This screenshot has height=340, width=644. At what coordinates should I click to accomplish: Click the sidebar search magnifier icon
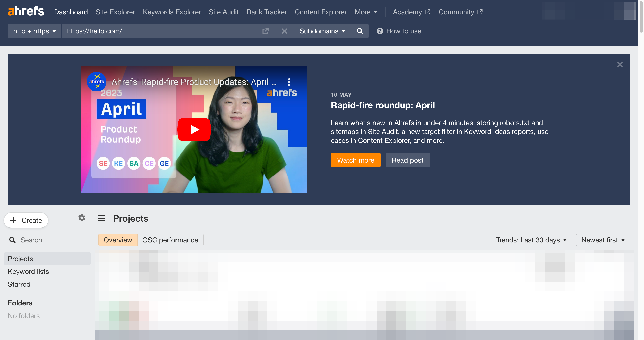[12, 240]
